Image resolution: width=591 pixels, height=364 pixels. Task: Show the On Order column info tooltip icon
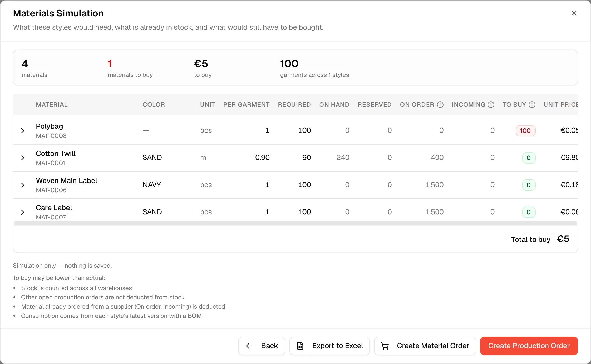[x=440, y=105]
